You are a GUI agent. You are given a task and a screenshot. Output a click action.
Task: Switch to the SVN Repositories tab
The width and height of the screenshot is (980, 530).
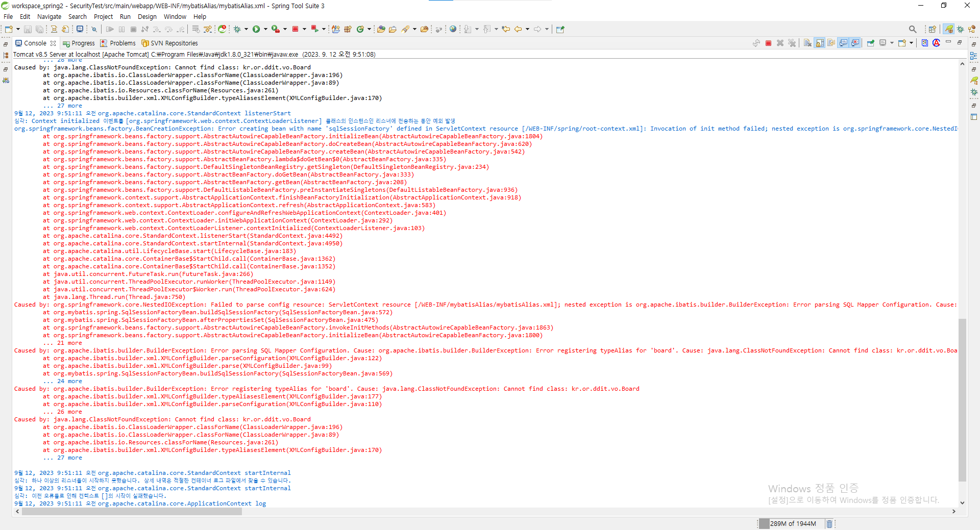point(169,43)
